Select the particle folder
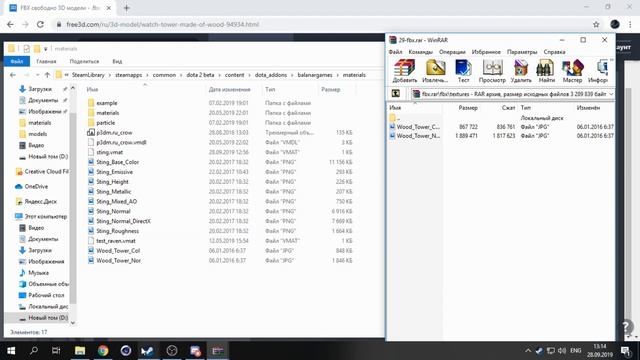Viewport: 640px width, 360px height. pos(105,123)
